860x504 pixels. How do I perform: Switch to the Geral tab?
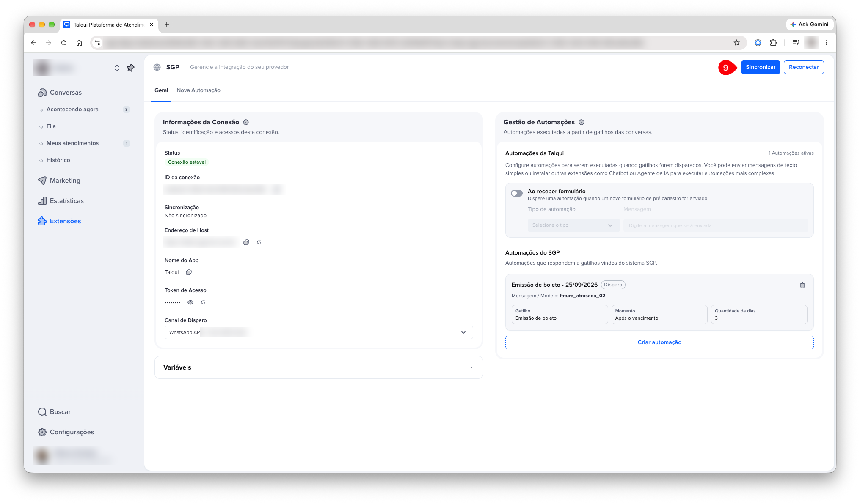pyautogui.click(x=161, y=90)
